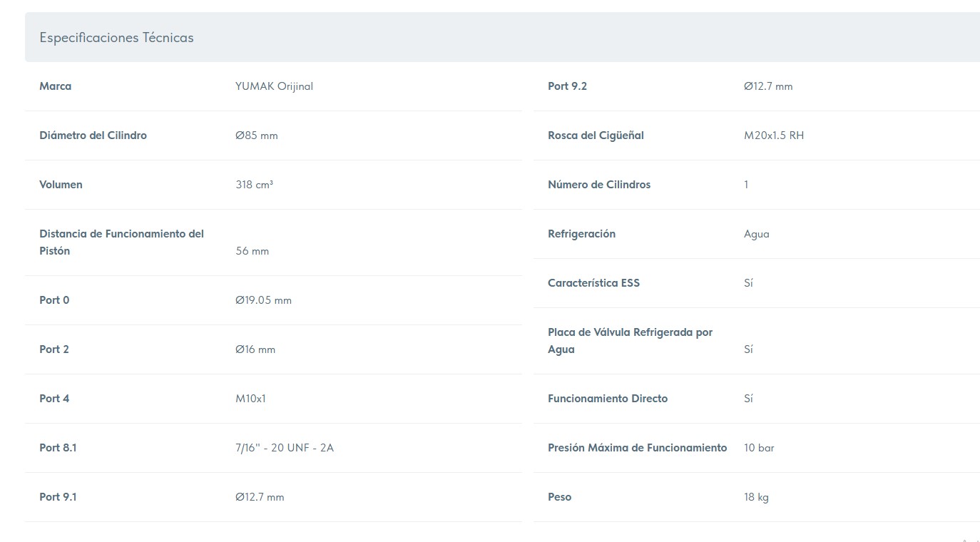Image resolution: width=980 pixels, height=542 pixels.
Task: Select the Característica ESS label
Action: pos(593,283)
